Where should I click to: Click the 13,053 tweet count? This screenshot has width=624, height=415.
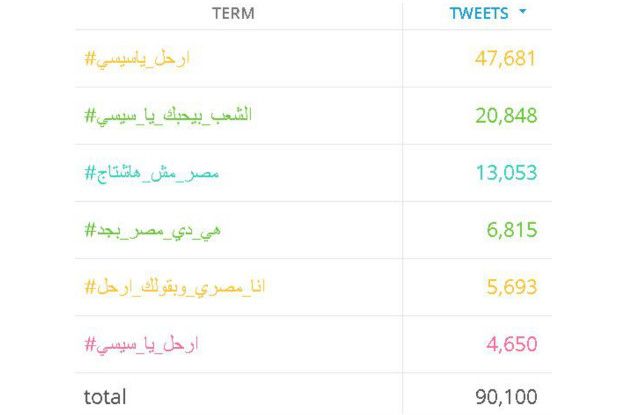tap(507, 173)
